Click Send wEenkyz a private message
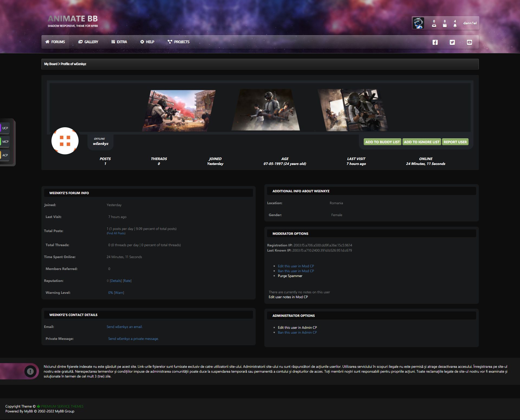Image resolution: width=520 pixels, height=420 pixels. [x=133, y=339]
